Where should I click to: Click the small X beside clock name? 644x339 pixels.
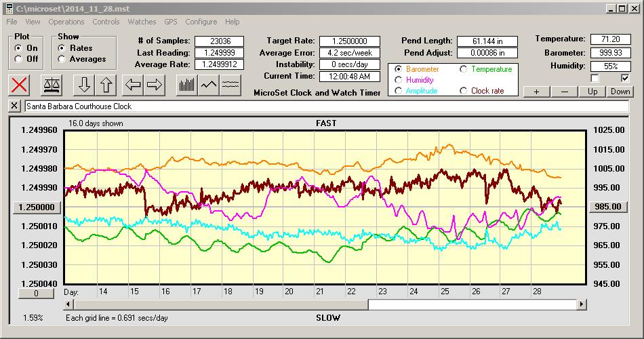point(14,106)
